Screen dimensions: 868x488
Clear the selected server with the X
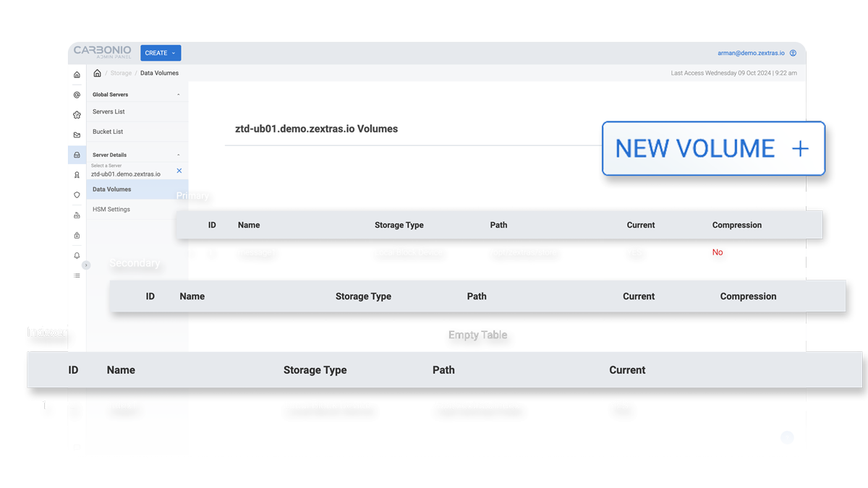(179, 171)
